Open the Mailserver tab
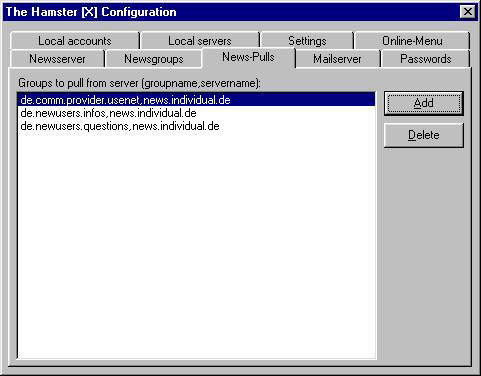 [337, 59]
